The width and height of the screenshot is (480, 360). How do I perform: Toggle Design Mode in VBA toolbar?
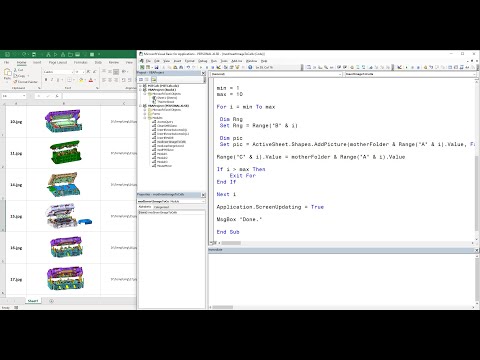(219, 67)
